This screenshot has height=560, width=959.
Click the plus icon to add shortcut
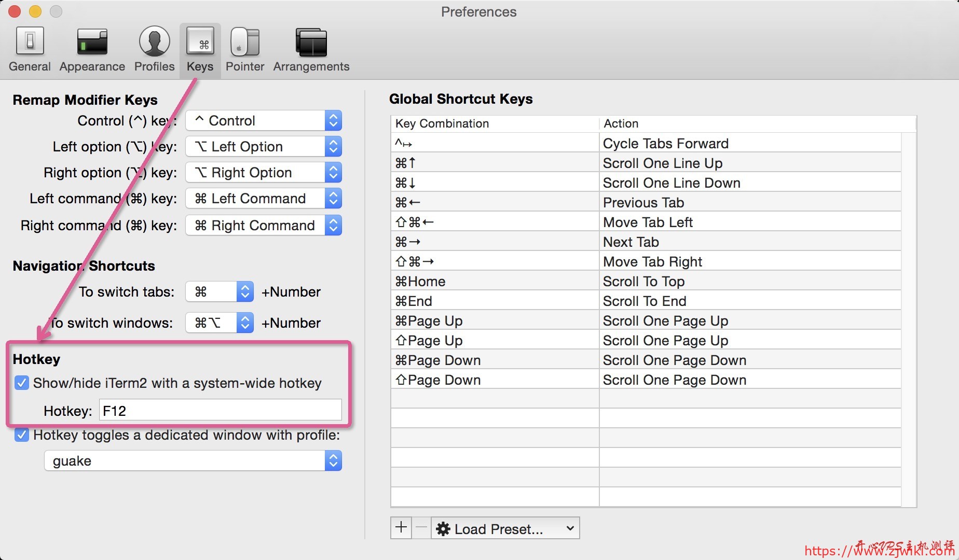point(401,528)
